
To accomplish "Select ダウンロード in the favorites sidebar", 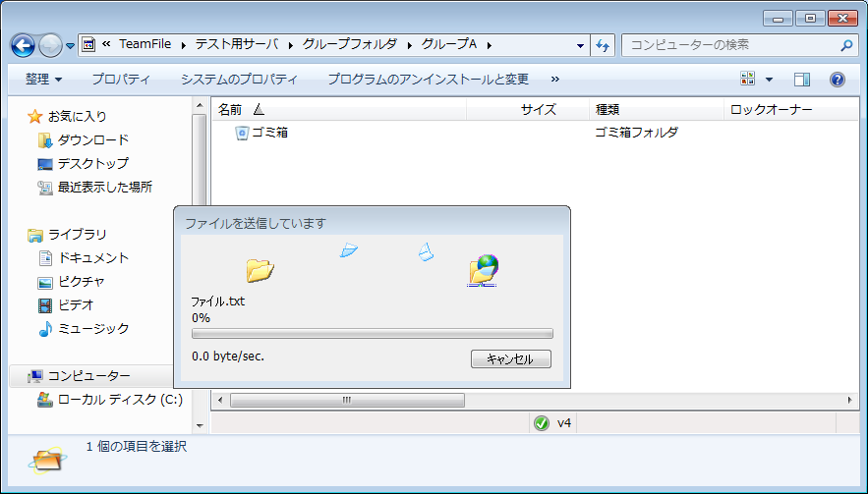I will pos(92,139).
